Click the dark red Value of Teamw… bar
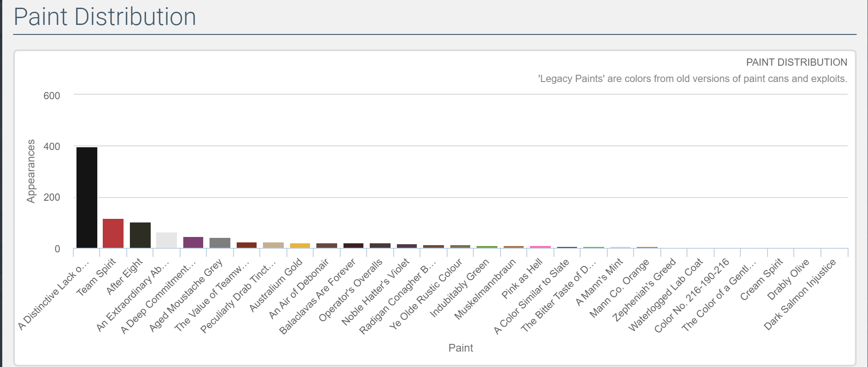This screenshot has width=868, height=367. pyautogui.click(x=247, y=245)
